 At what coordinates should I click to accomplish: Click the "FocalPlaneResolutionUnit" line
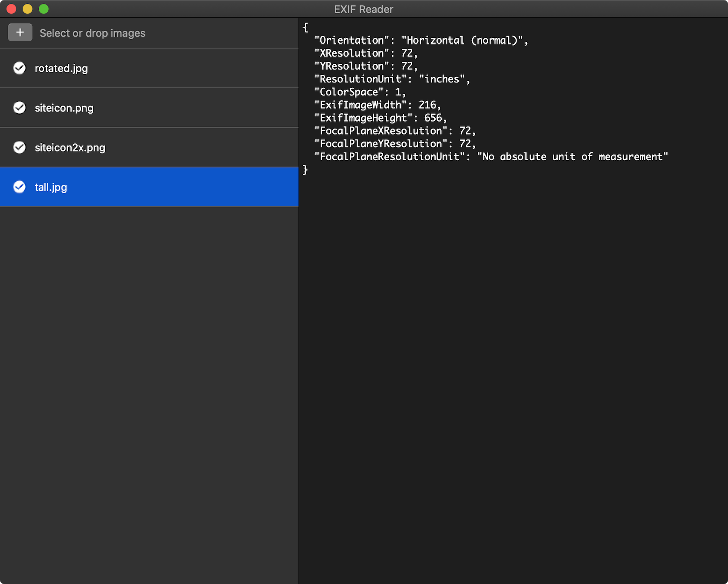point(491,157)
